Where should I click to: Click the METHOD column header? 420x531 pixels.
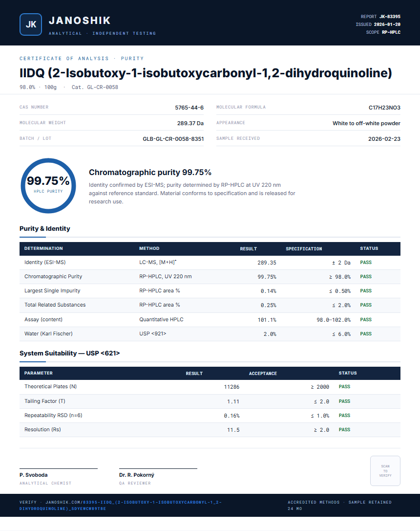pos(149,248)
